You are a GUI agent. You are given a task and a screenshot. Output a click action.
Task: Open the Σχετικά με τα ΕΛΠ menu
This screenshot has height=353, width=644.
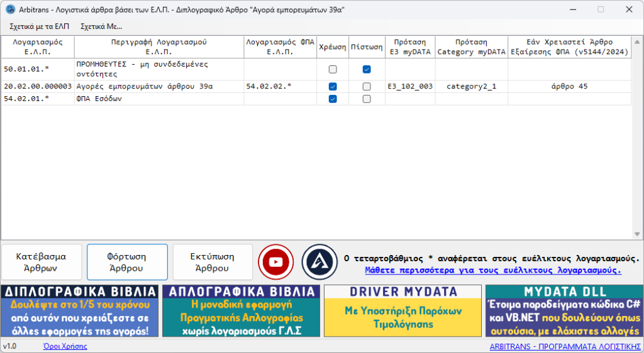click(x=40, y=26)
